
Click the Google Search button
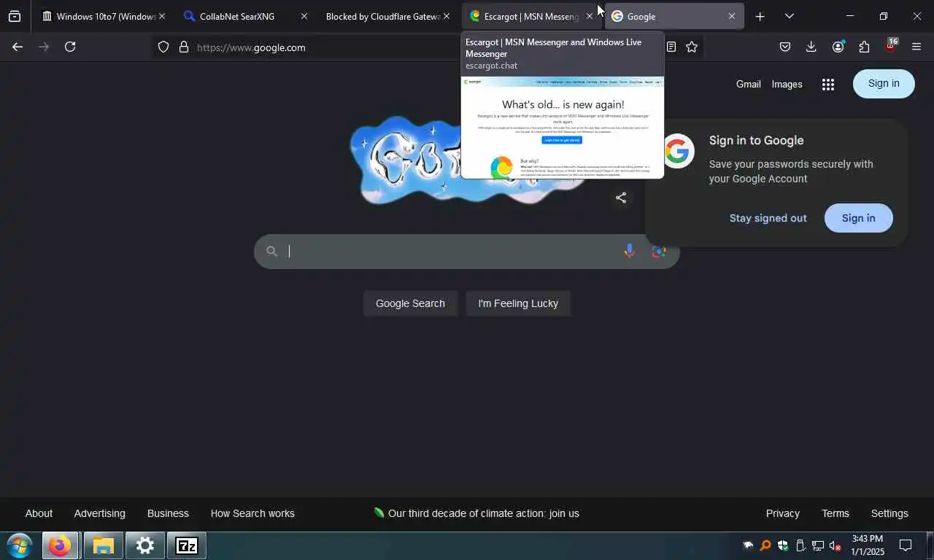[x=410, y=303]
